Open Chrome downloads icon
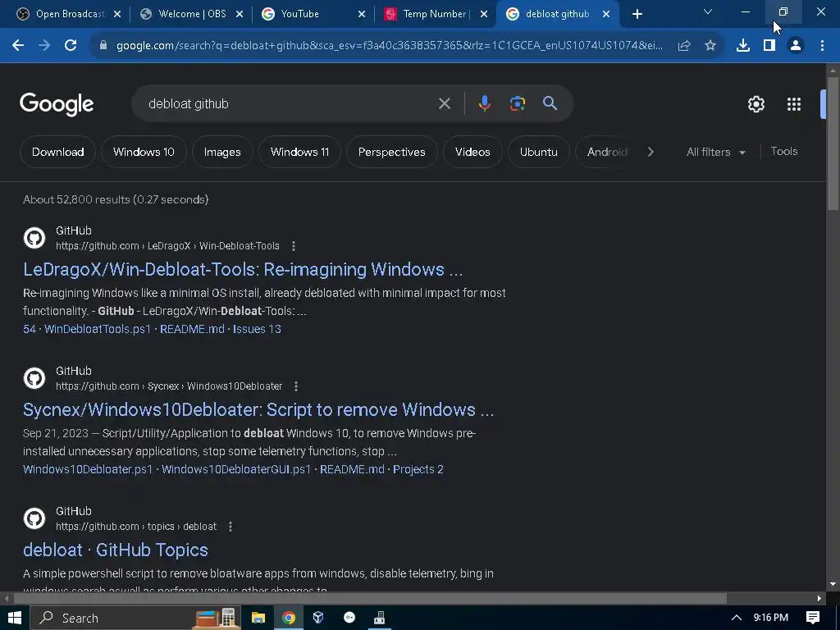 (x=743, y=46)
